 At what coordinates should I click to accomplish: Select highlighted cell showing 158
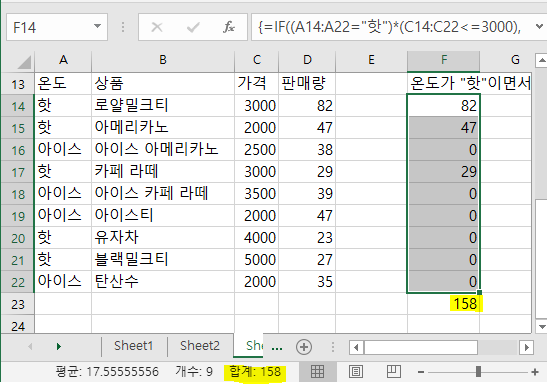(444, 304)
